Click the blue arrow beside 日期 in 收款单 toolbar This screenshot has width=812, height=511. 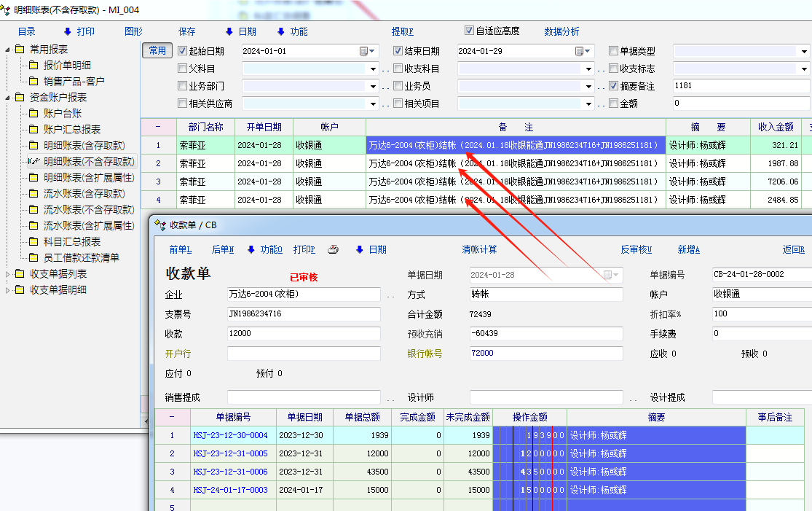359,249
